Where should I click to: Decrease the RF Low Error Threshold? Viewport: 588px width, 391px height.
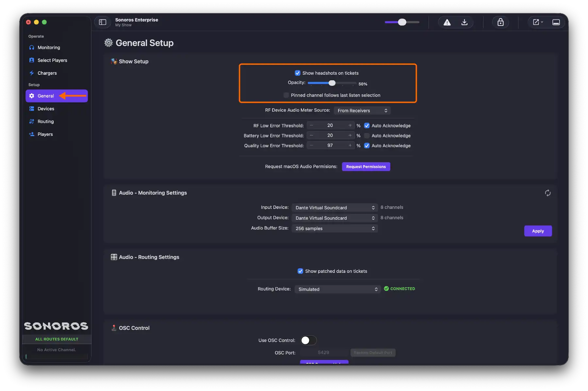[x=311, y=126]
